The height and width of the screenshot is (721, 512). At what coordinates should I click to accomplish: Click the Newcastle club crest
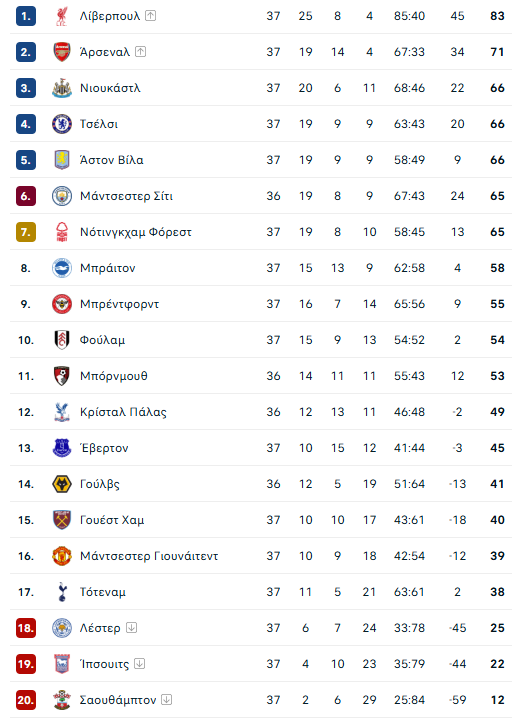point(62,88)
